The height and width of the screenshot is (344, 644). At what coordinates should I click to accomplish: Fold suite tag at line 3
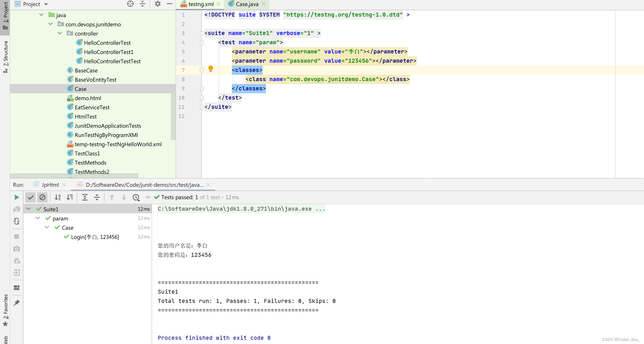click(202, 33)
